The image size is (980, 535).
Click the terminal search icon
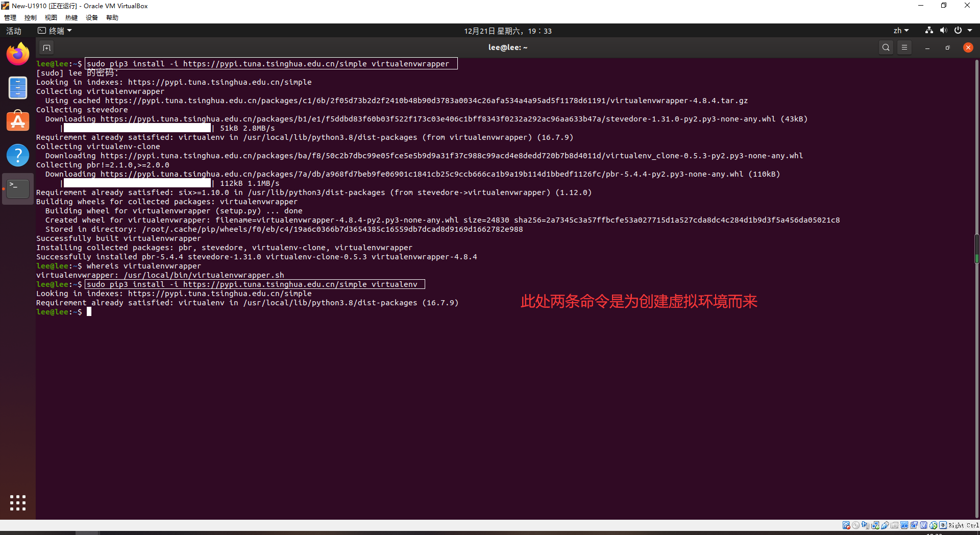click(886, 47)
